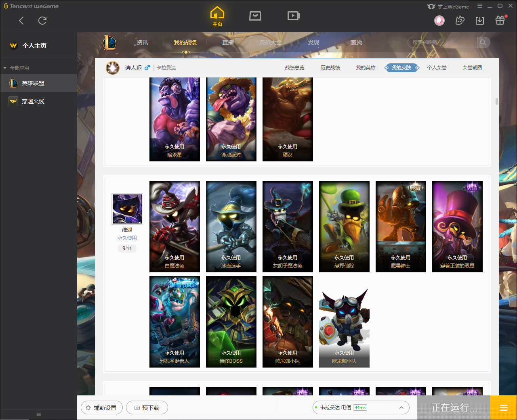517x420 pixels.
Task: Select the 最终BOSS skin card
Action: (x=231, y=322)
